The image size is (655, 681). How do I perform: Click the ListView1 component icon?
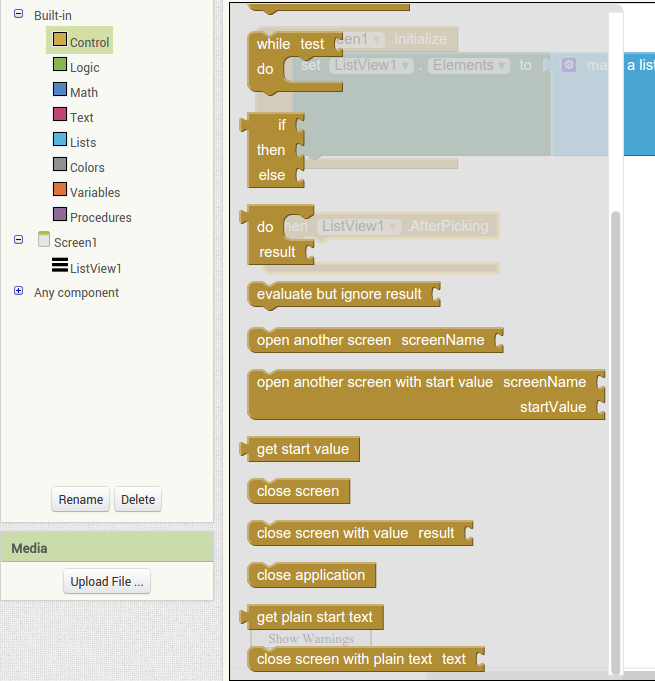coord(60,267)
